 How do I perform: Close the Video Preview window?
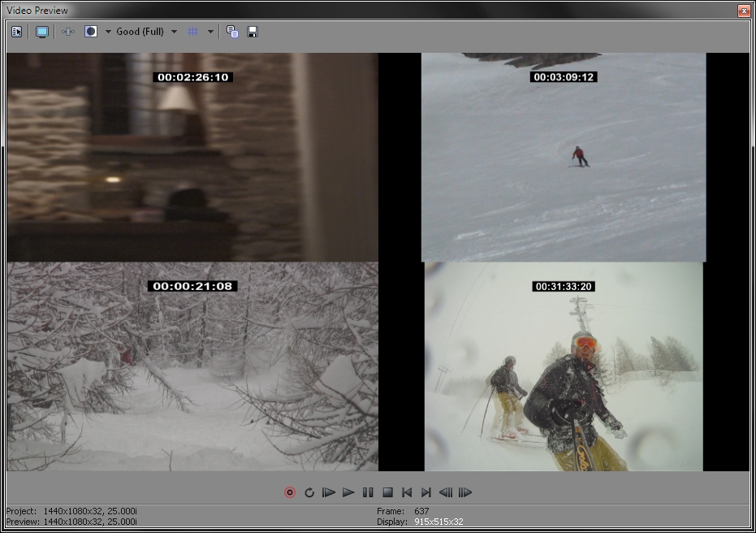744,11
